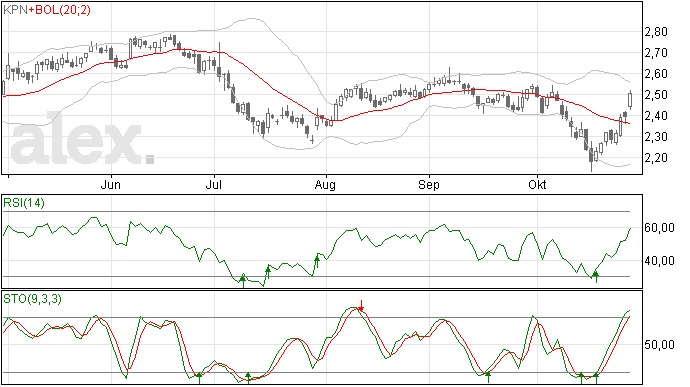Click the RSI(14) panel label
The width and height of the screenshot is (690, 387).
click(24, 203)
